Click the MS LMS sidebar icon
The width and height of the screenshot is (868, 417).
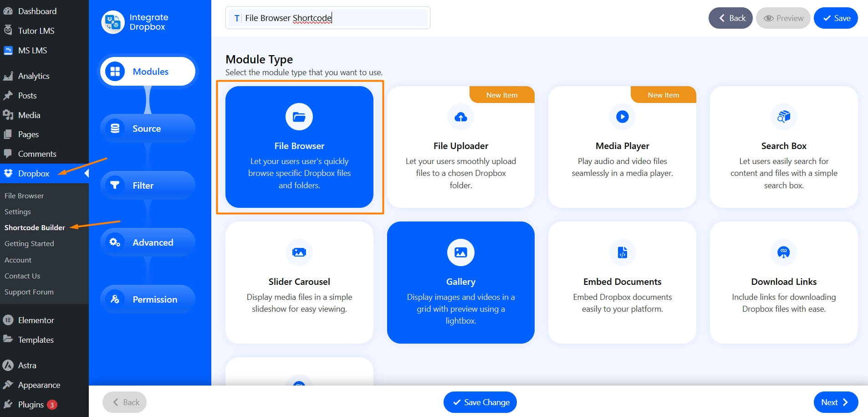8,50
